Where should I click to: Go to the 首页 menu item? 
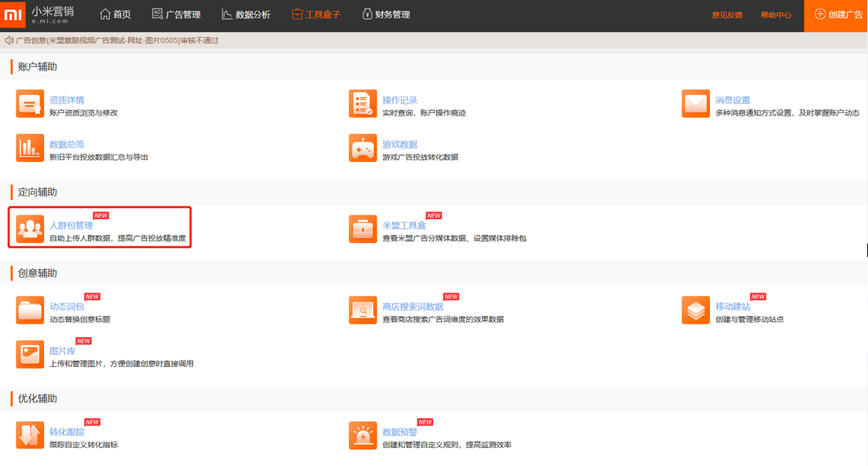116,14
